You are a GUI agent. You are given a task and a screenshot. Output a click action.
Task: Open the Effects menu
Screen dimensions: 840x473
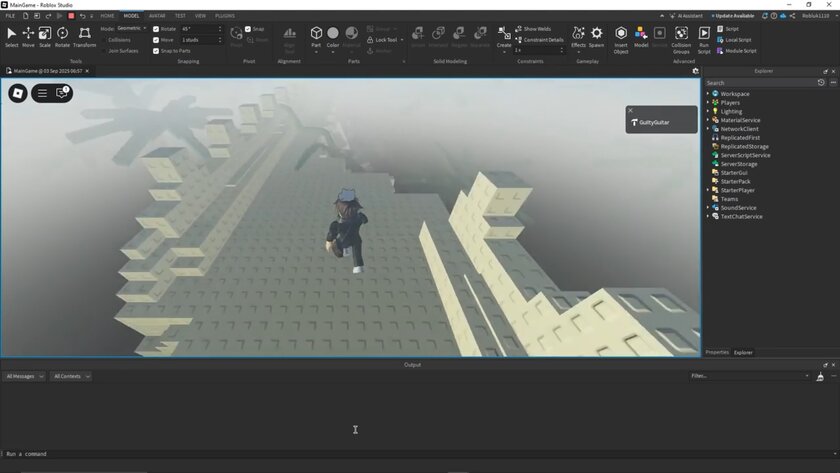pos(579,37)
